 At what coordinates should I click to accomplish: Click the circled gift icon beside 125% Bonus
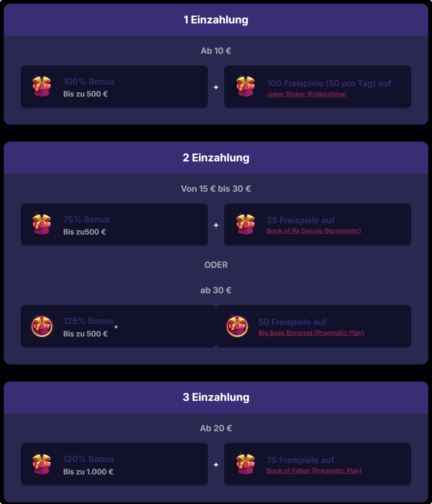point(42,326)
